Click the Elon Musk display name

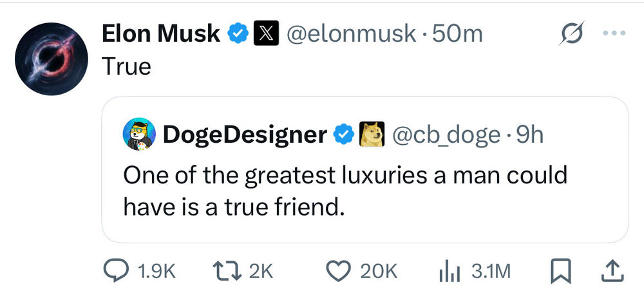pos(161,34)
